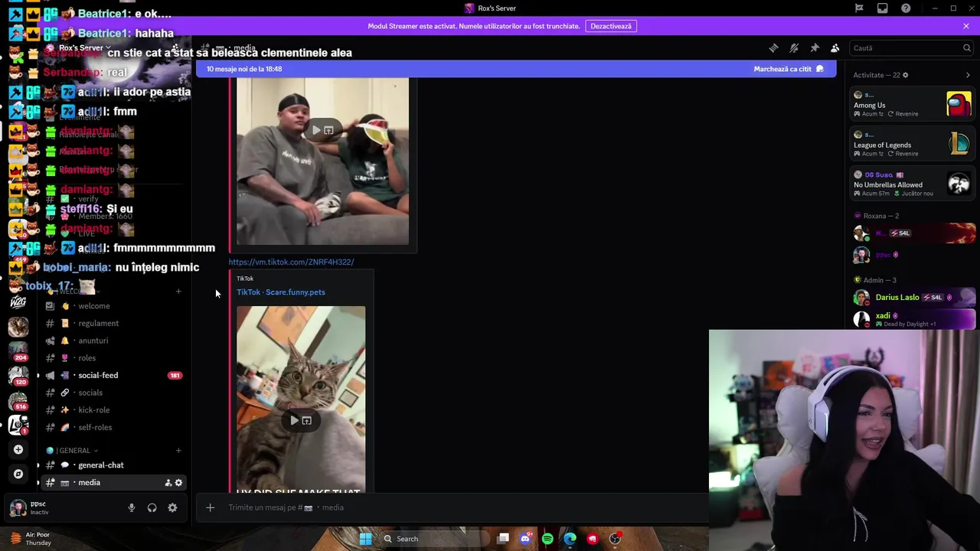Open the general-chat channel
980x551 pixels.
pyautogui.click(x=100, y=465)
